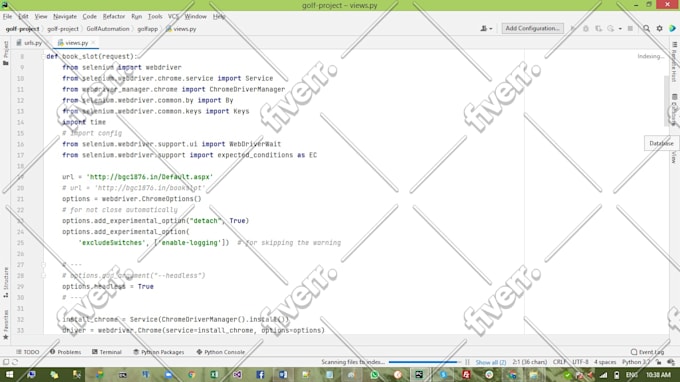Click the Scanning files to index progress bar
This screenshot has width=680, height=382.
coord(424,362)
